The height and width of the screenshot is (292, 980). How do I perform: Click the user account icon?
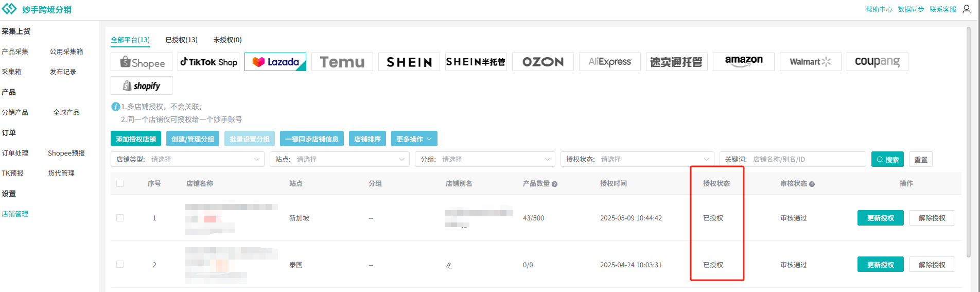pos(967,9)
